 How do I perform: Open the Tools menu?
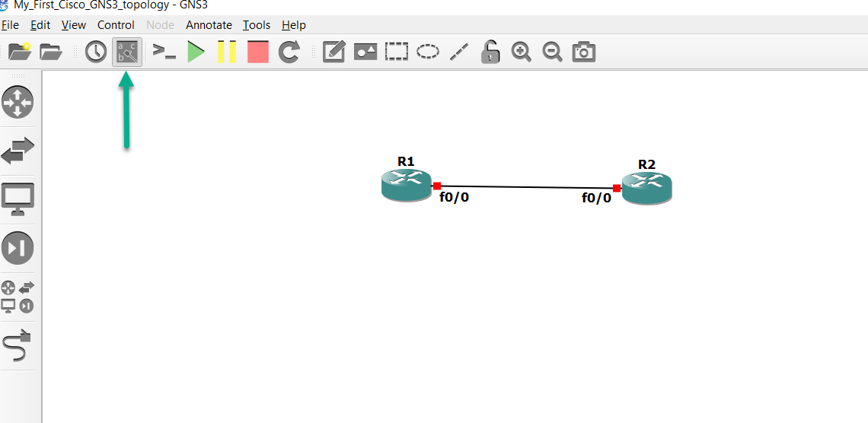[257, 25]
